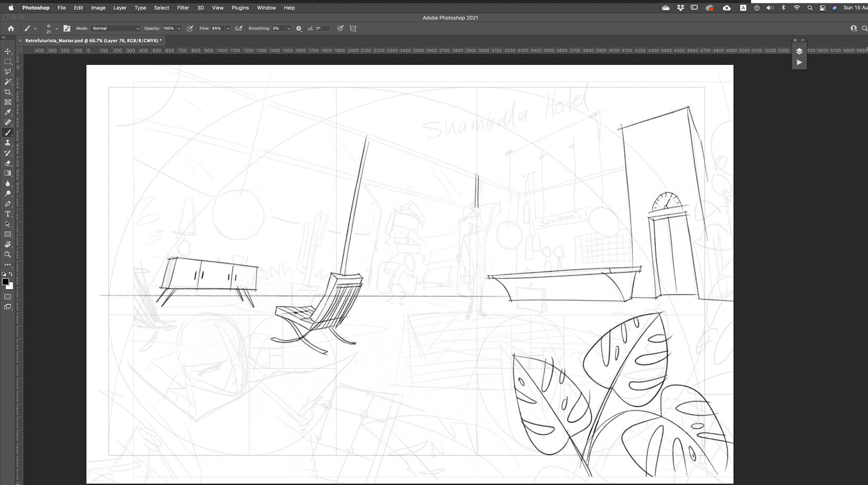Screen dimensions: 868x485
Task: Pick the Eraser tool
Action: click(8, 163)
